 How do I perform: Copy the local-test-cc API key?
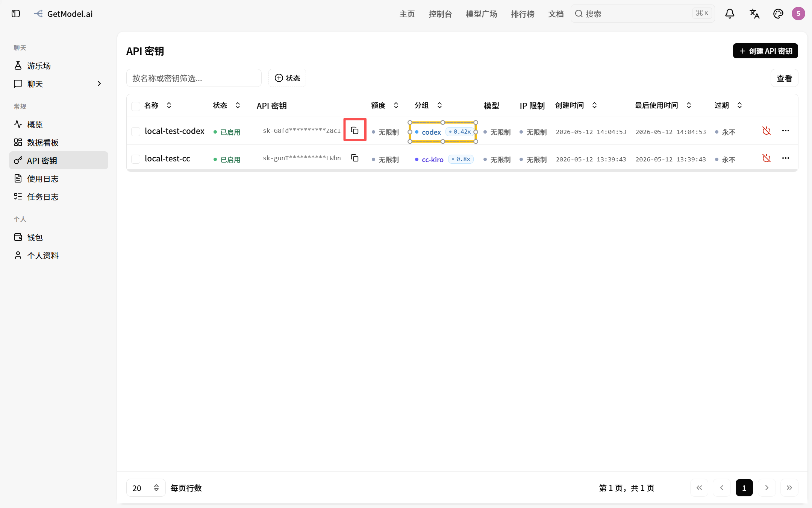[354, 158]
